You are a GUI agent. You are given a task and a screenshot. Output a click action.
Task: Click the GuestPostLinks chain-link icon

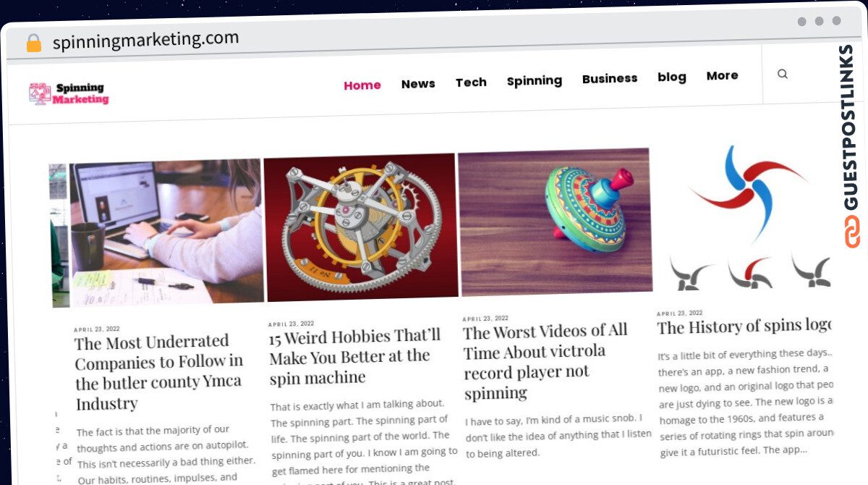pos(852,231)
